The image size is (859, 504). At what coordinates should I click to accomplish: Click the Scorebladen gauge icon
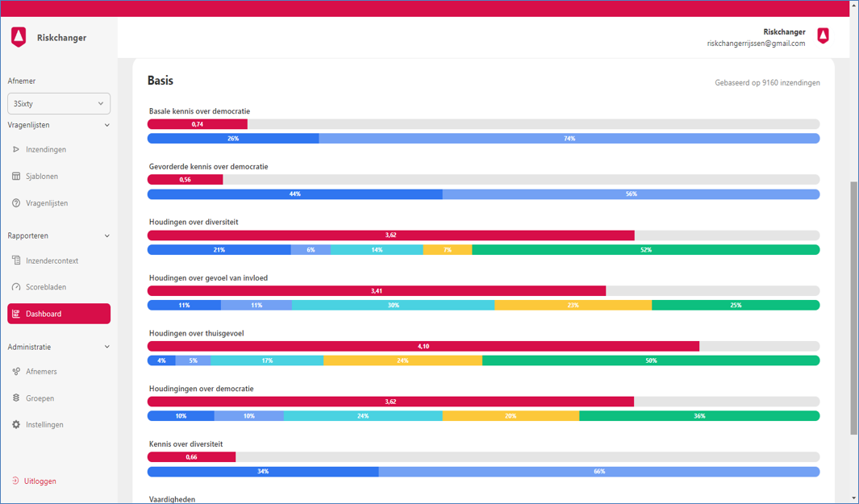(16, 286)
